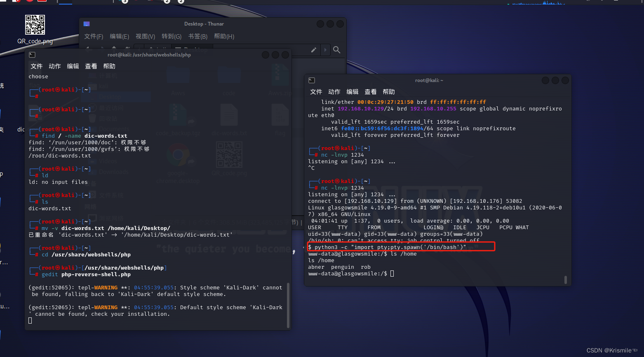Open 文件 menu in webshells/php terminal
This screenshot has height=357, width=644.
pos(37,66)
